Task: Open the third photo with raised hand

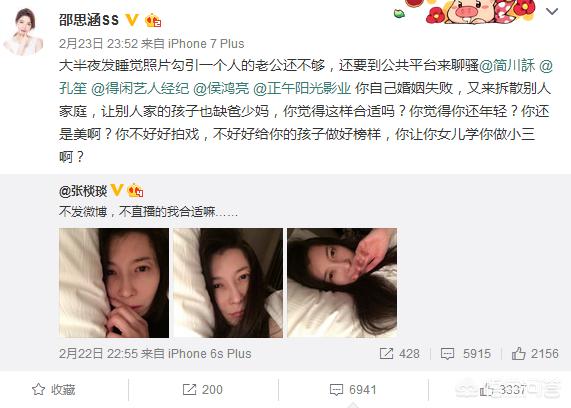Action: [x=342, y=283]
